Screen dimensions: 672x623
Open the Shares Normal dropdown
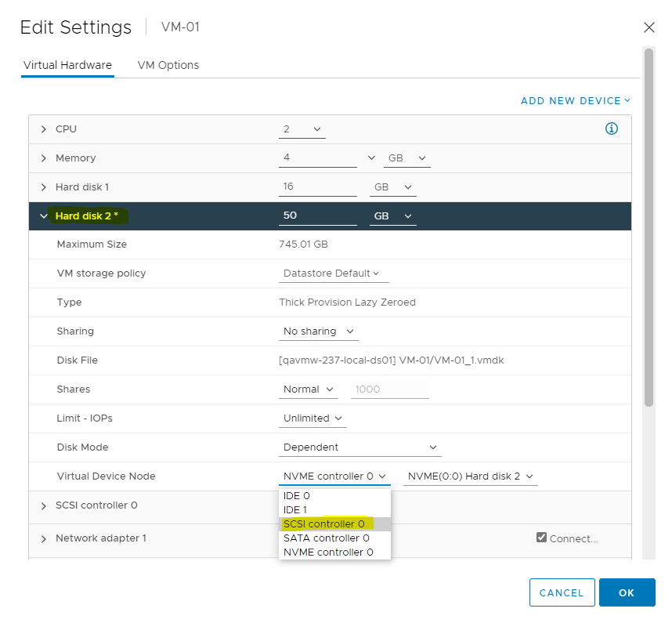point(308,389)
